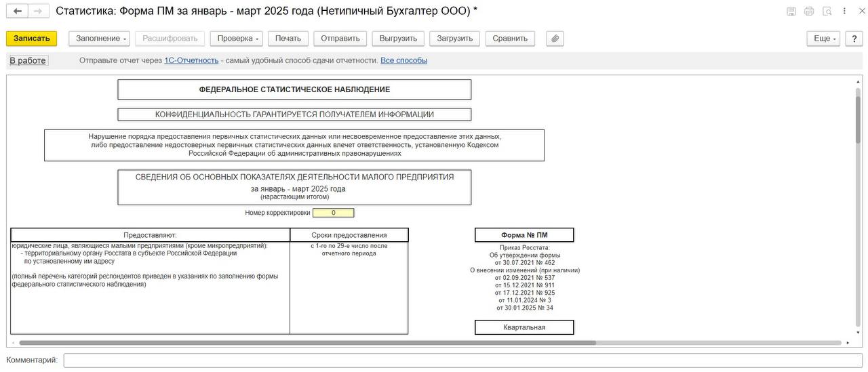
Task: Open the 'Все способы' link
Action: [403, 60]
